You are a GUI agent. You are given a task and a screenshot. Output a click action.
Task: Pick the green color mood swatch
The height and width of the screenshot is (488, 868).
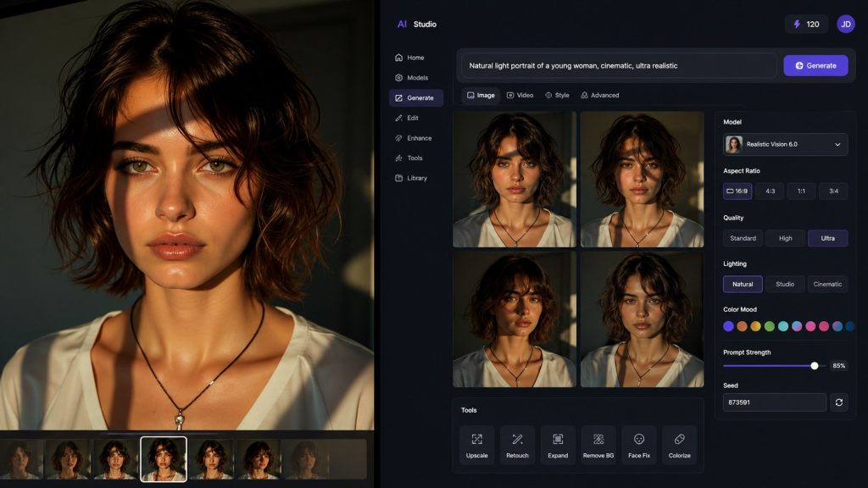(770, 326)
